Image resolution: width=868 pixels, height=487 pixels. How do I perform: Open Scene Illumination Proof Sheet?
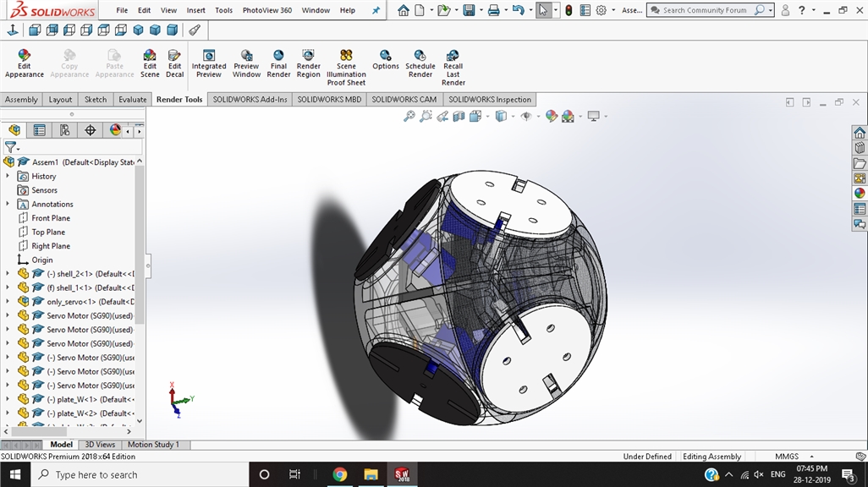point(346,67)
